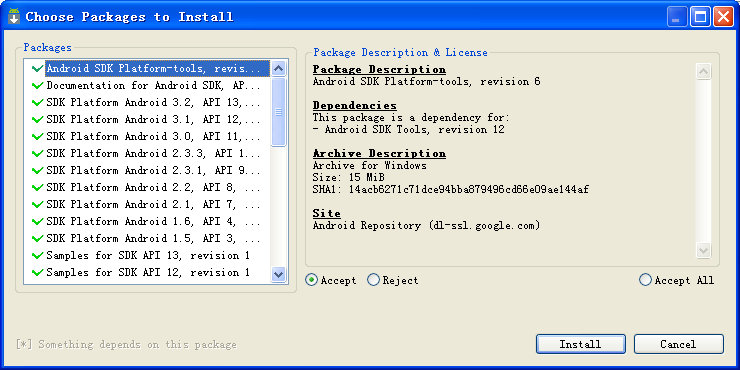This screenshot has height=370, width=740.
Task: Select SDK Platform Android 3.2, API 13 row
Action: tap(147, 102)
